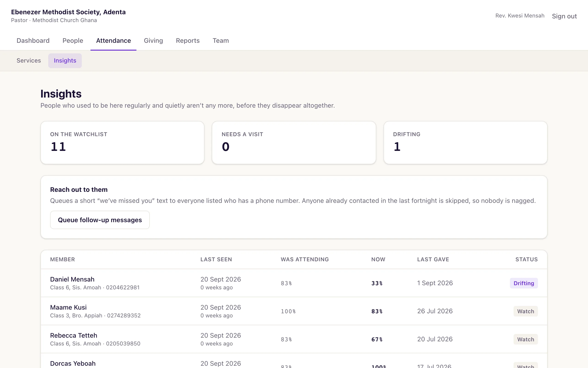Click the Watch badge for Maame Kusi

[526, 311]
